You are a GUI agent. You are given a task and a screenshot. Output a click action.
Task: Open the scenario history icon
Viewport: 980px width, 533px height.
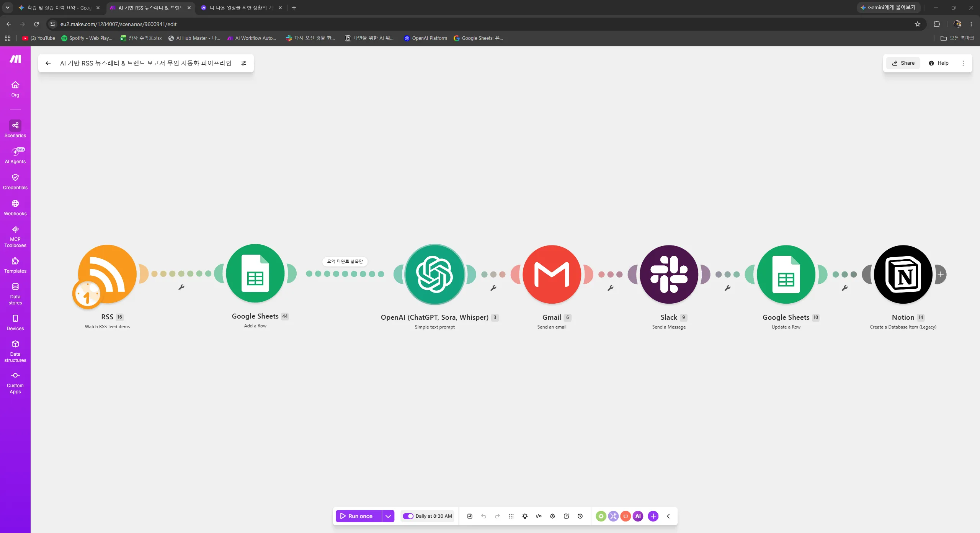click(580, 516)
